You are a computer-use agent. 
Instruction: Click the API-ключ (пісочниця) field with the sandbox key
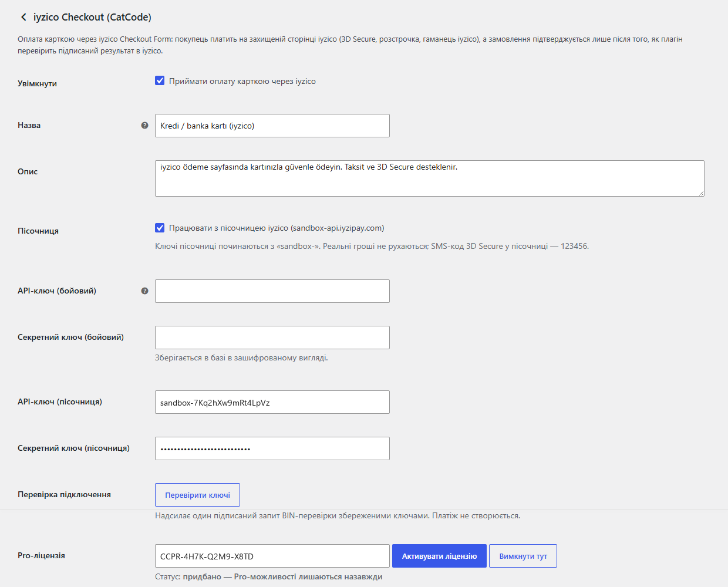(x=272, y=402)
